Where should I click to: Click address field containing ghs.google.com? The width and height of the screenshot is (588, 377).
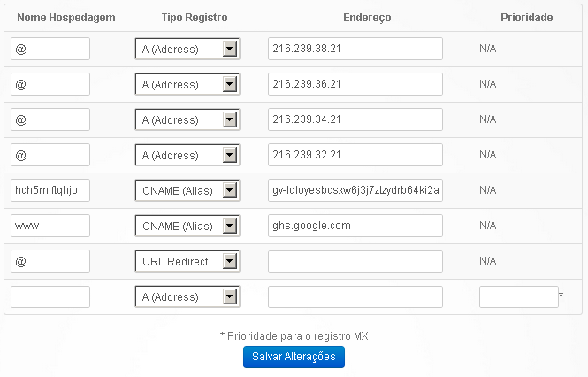point(355,226)
